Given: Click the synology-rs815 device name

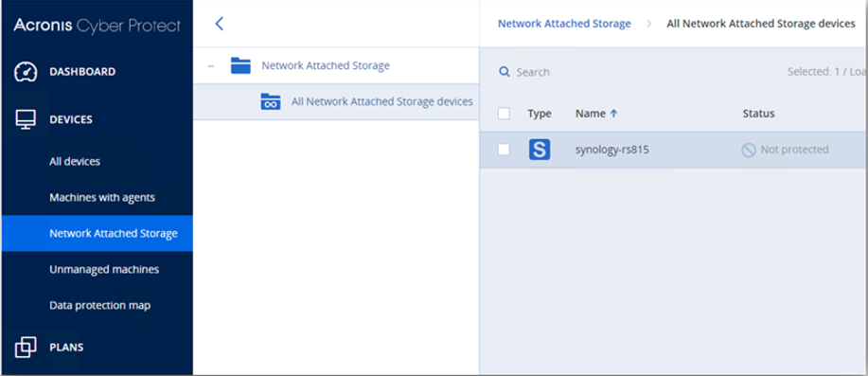Looking at the screenshot, I should point(612,150).
